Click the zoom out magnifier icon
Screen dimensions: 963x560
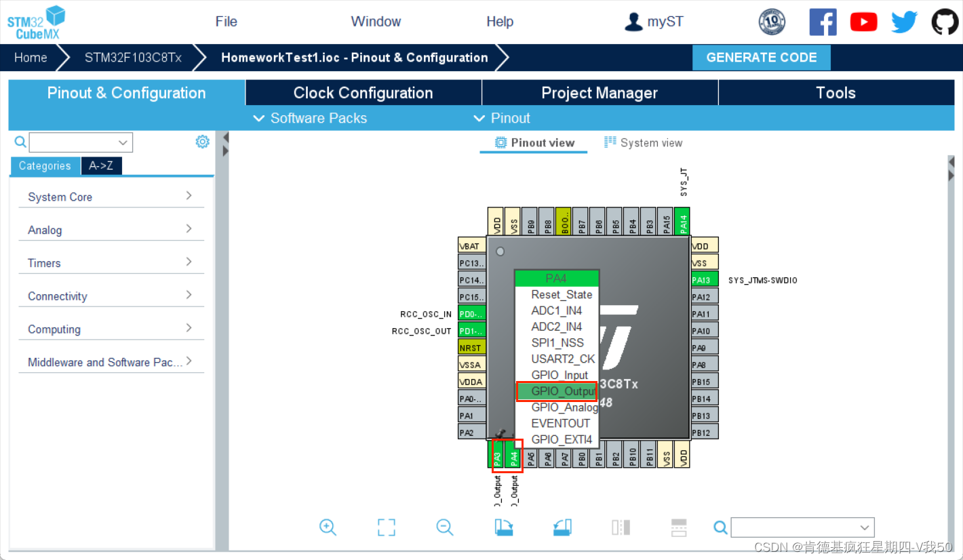tap(445, 527)
